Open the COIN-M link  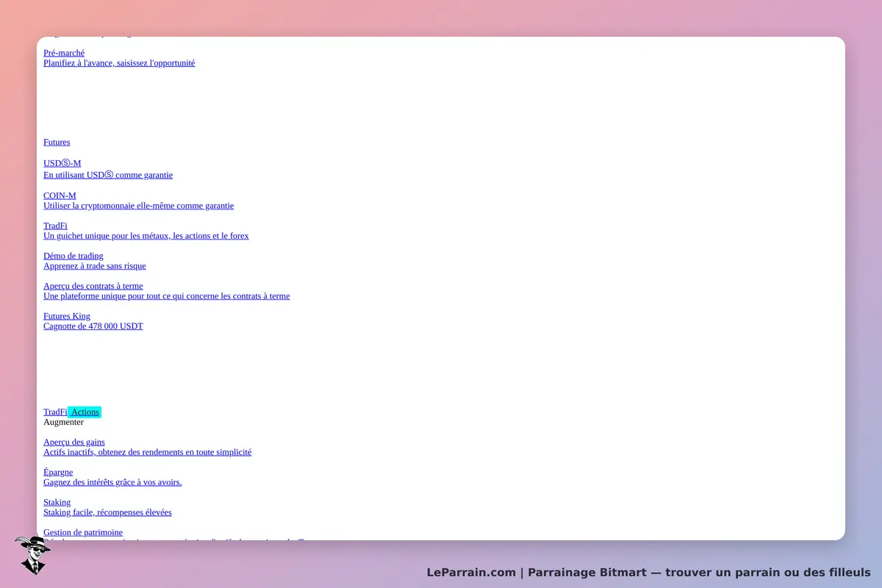pyautogui.click(x=60, y=196)
